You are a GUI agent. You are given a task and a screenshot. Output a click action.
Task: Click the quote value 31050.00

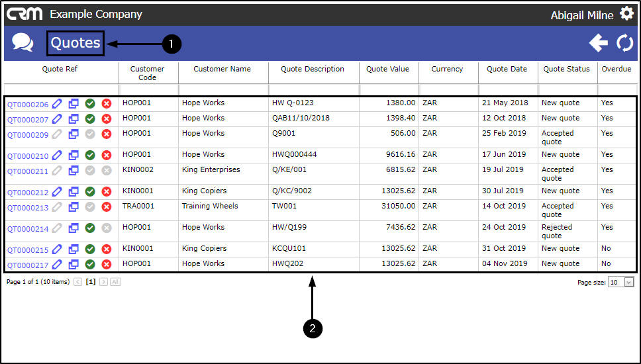tap(398, 206)
